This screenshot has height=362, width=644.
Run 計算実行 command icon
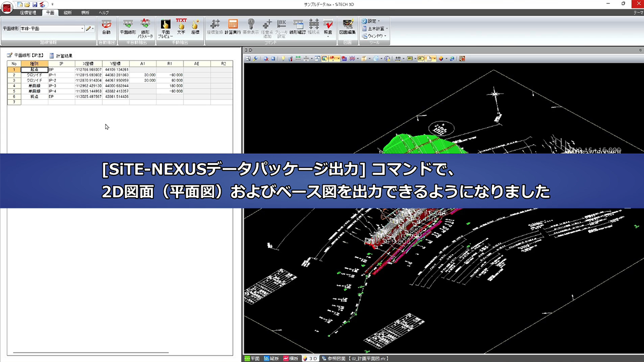click(x=232, y=26)
